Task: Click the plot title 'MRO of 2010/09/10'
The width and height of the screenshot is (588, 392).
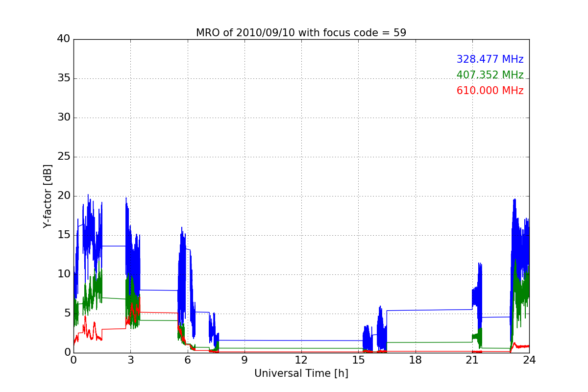Action: coord(301,33)
